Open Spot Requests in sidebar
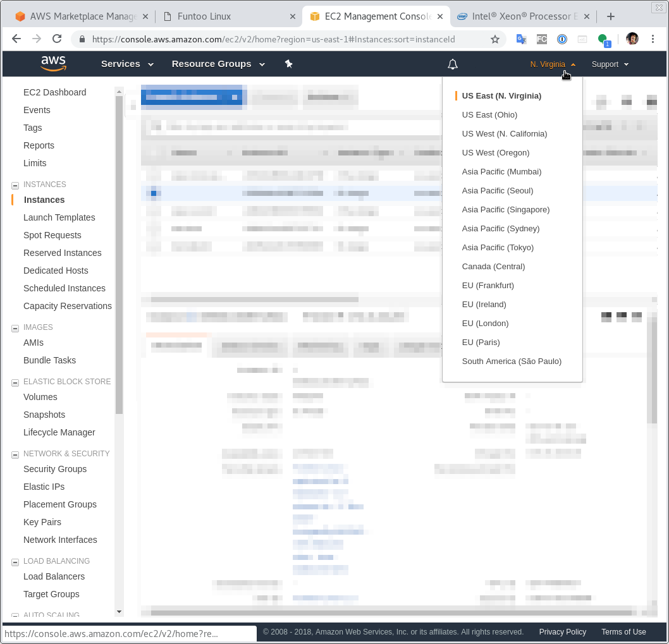The image size is (669, 644). (52, 236)
